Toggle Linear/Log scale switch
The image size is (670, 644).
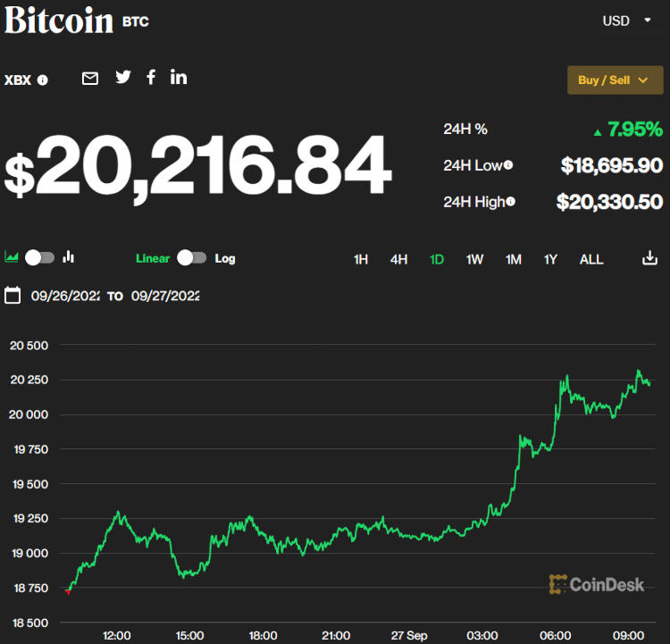[x=192, y=258]
